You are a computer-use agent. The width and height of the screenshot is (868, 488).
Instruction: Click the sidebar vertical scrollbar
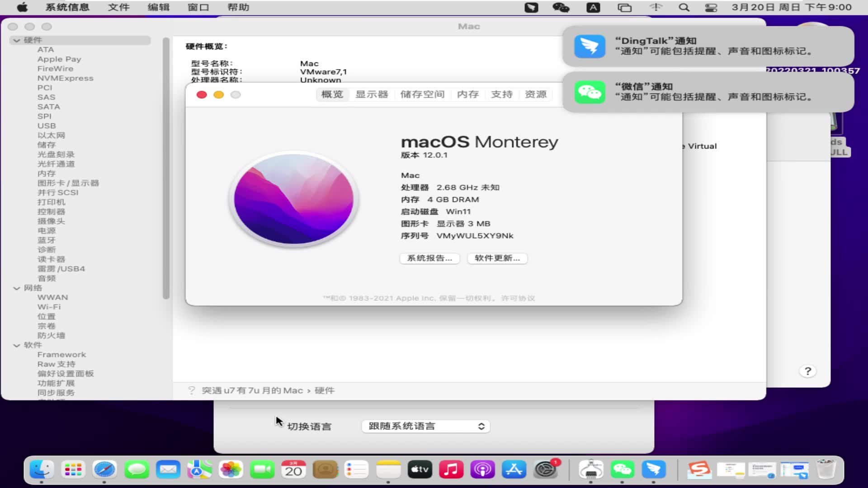[x=166, y=168]
